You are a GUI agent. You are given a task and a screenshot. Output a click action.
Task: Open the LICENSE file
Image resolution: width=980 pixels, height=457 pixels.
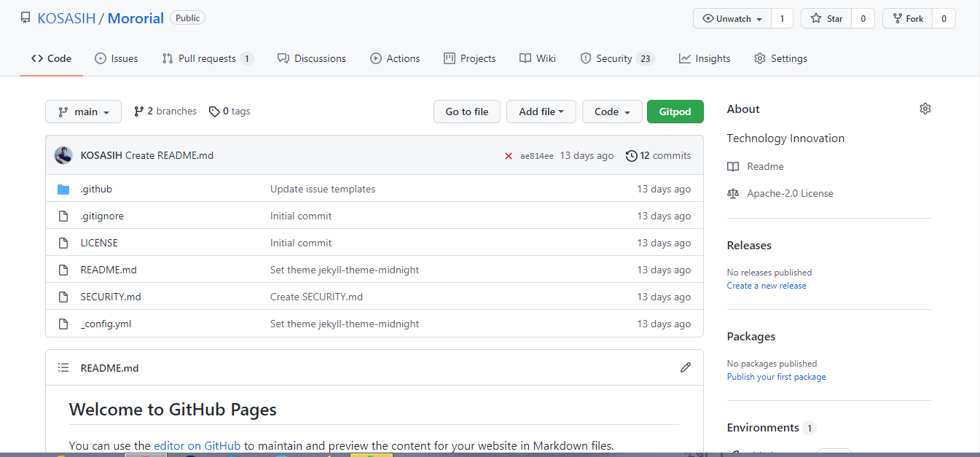(99, 243)
